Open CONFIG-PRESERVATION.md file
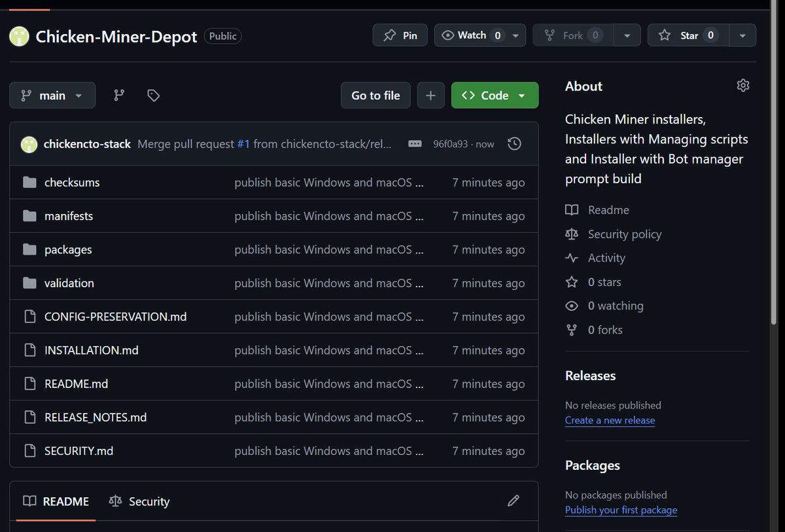Viewport: 785px width, 532px height. pos(116,317)
